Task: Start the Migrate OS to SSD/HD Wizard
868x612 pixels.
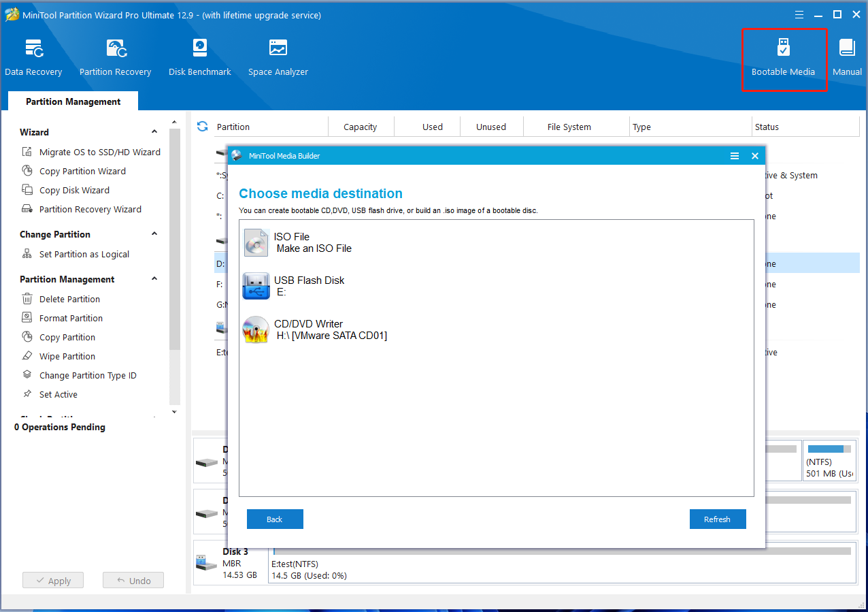Action: [x=97, y=152]
